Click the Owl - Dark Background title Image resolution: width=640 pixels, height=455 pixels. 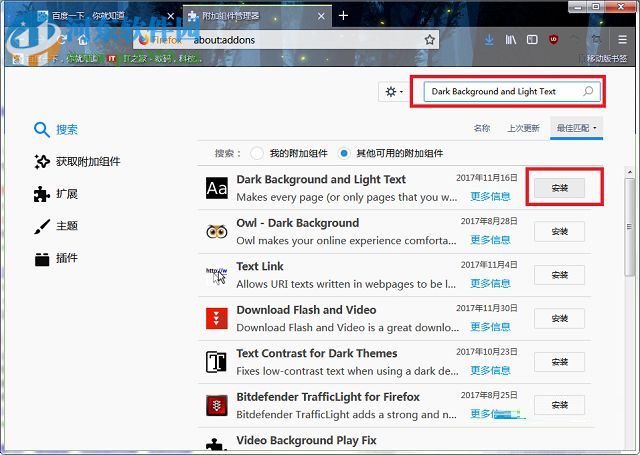click(x=298, y=223)
